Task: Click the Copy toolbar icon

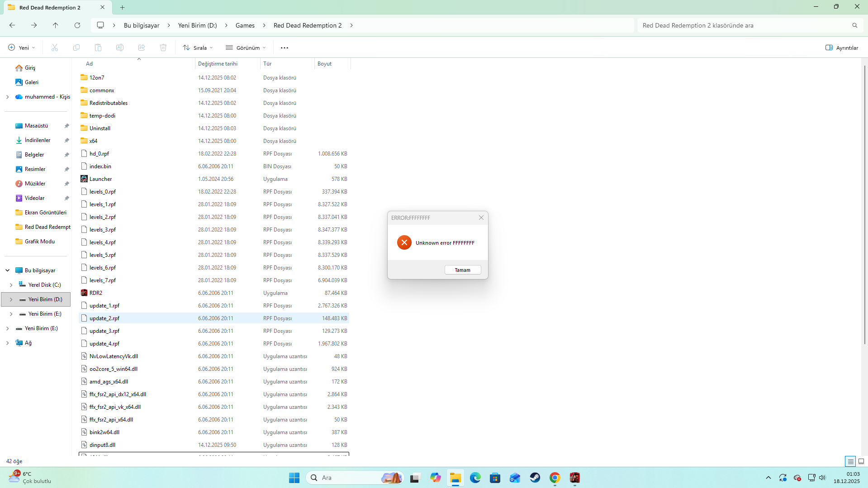Action: click(76, 47)
